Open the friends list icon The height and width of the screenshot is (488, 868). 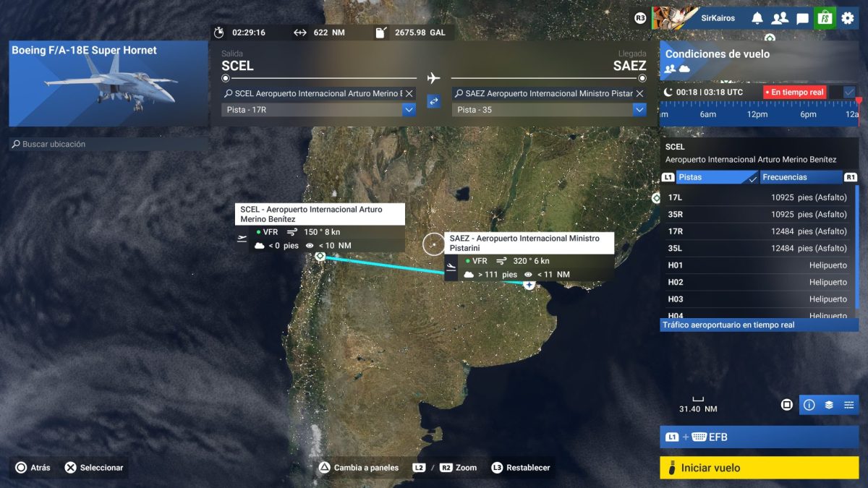779,18
